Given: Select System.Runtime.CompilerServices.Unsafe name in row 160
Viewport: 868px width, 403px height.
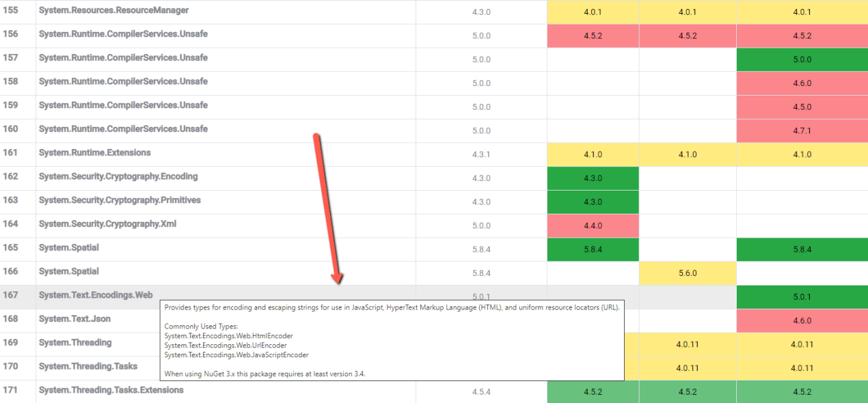Looking at the screenshot, I should coord(123,129).
